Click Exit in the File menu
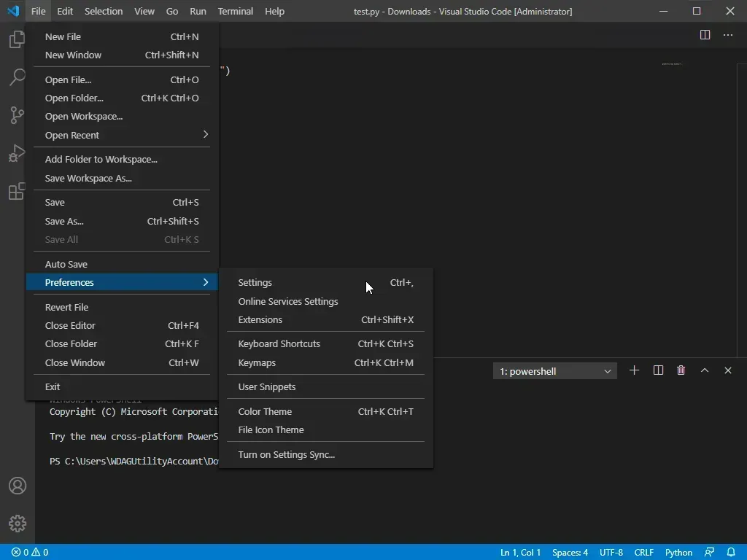 click(x=122, y=386)
